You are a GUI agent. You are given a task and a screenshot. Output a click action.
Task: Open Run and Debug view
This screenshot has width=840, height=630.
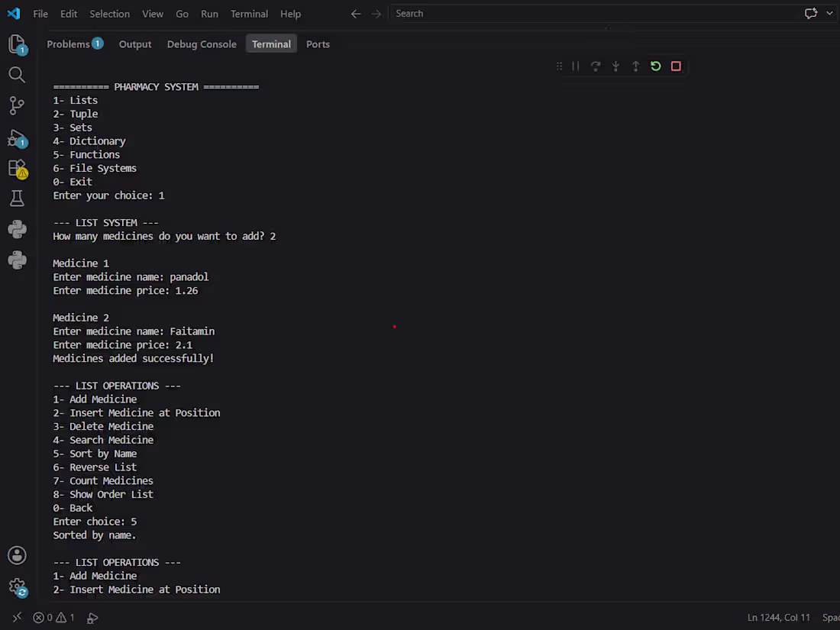(17, 137)
